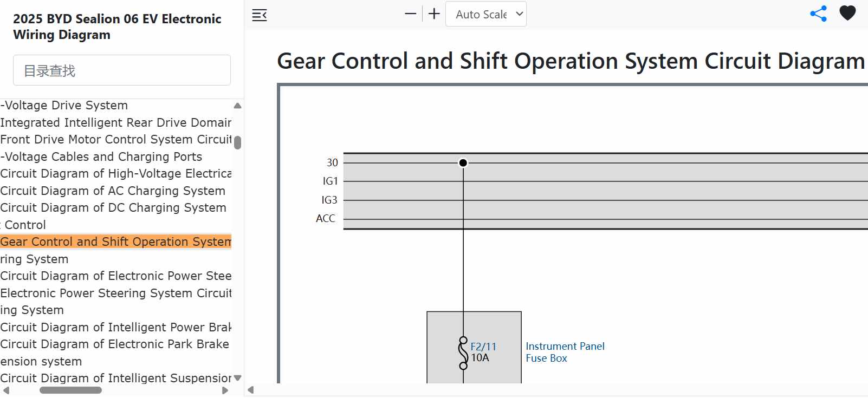Click sidebar horizontal scrollbar thumb
This screenshot has height=398, width=868.
coord(70,390)
